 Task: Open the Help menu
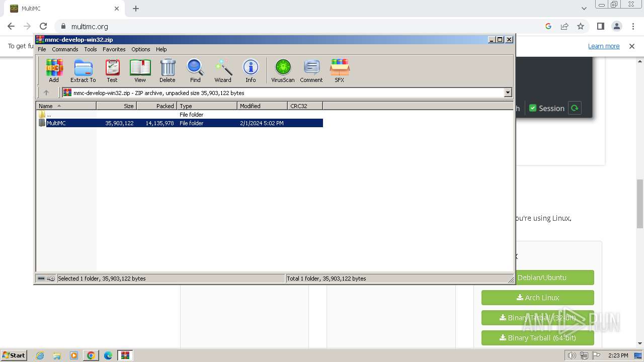(161, 49)
